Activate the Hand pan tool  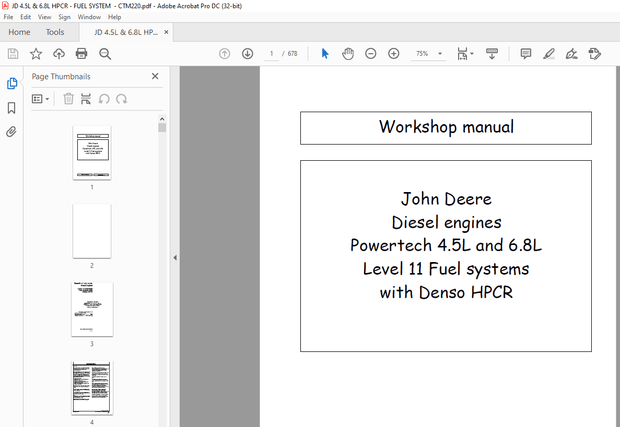(348, 53)
